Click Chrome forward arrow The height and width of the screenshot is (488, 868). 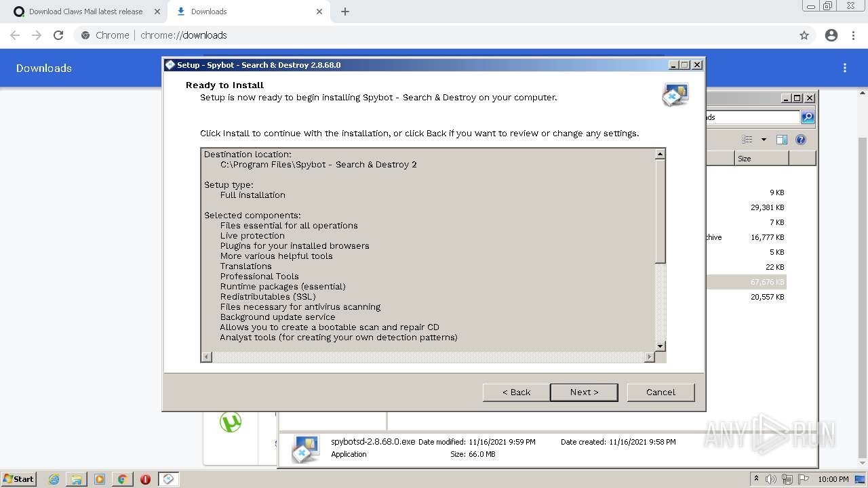pyautogui.click(x=37, y=35)
